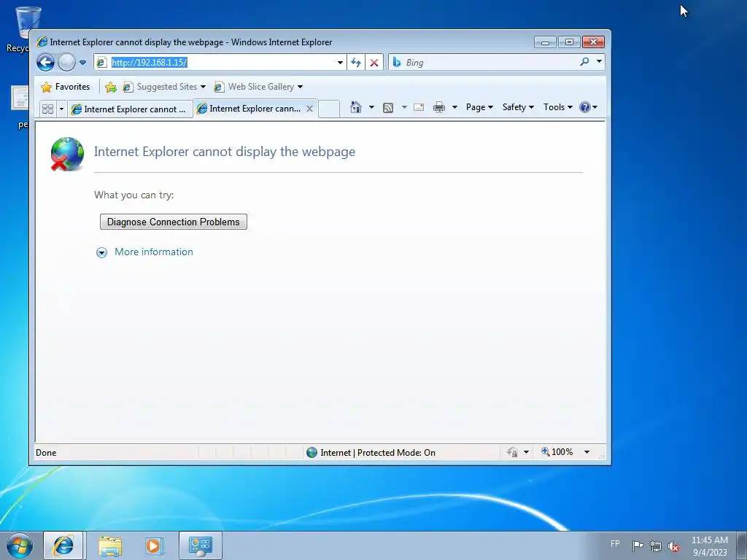
Task: Open Suggested Sites
Action: click(164, 87)
